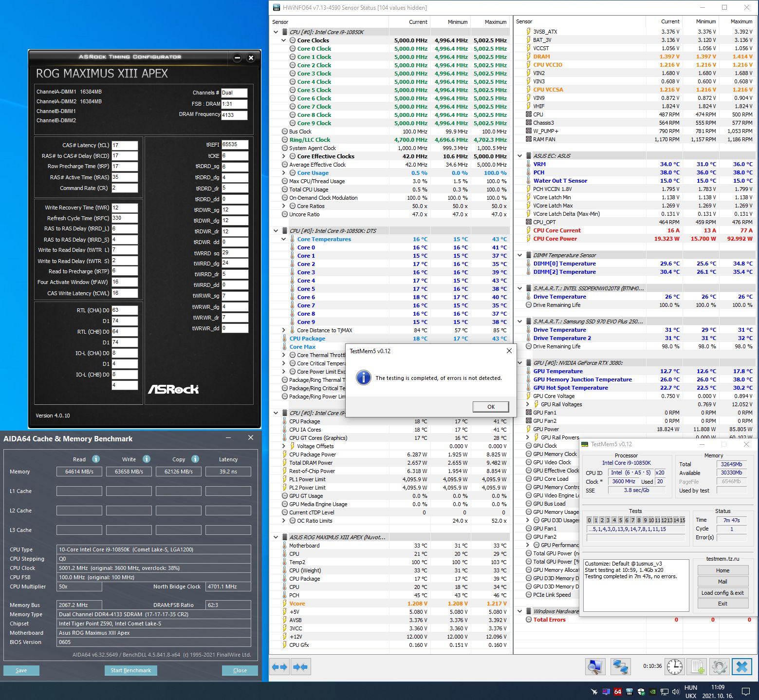Click Memory Read value 64614 MB/s

[79, 472]
